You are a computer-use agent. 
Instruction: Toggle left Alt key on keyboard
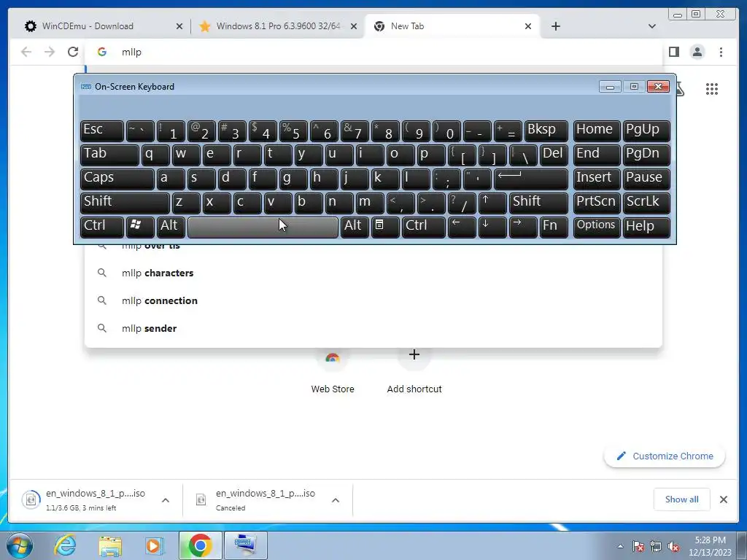coord(171,227)
